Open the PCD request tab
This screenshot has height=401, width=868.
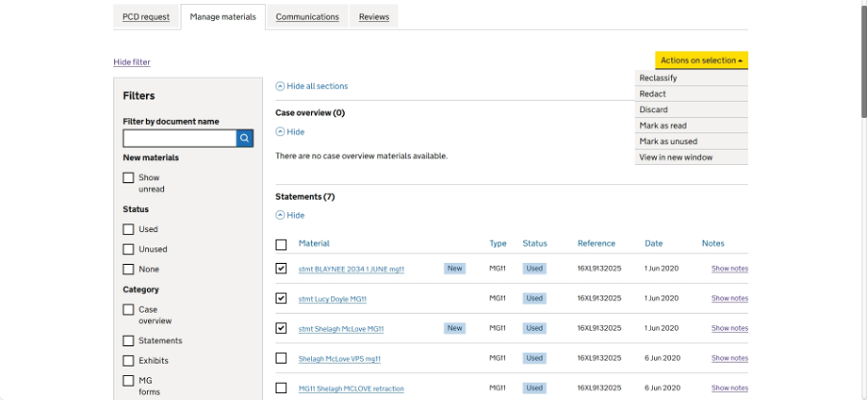[x=146, y=16]
